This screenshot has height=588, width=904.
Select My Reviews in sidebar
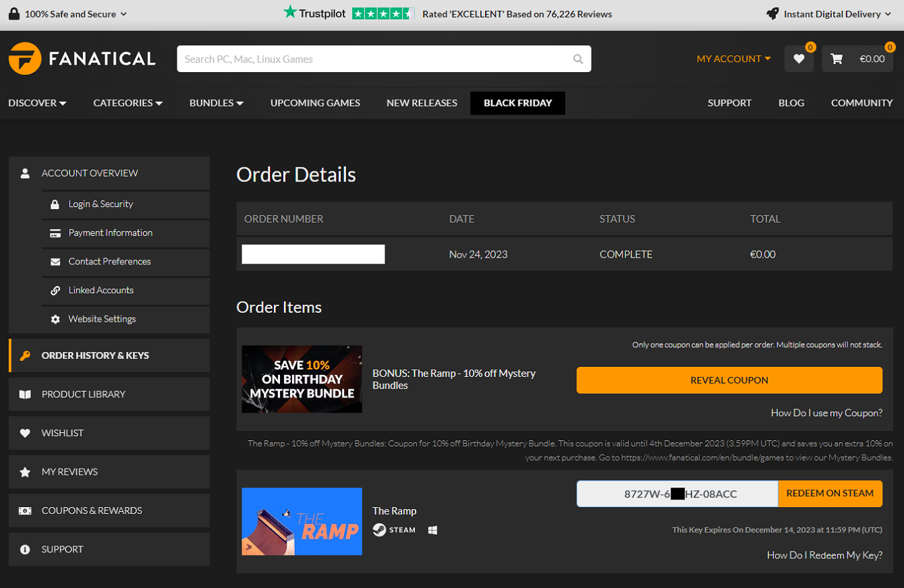109,472
